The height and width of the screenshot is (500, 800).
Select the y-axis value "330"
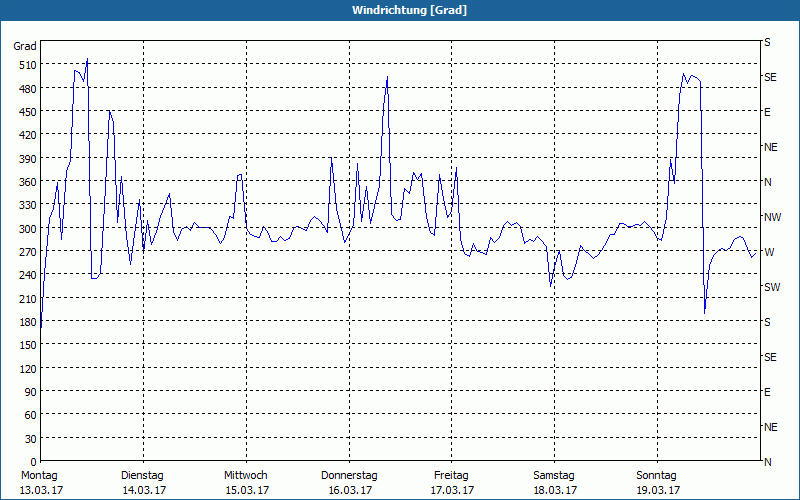point(28,205)
